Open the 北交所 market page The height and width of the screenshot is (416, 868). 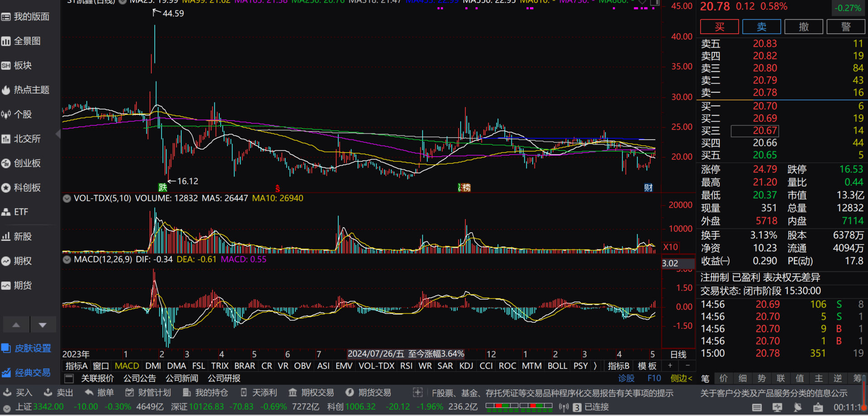click(x=21, y=139)
